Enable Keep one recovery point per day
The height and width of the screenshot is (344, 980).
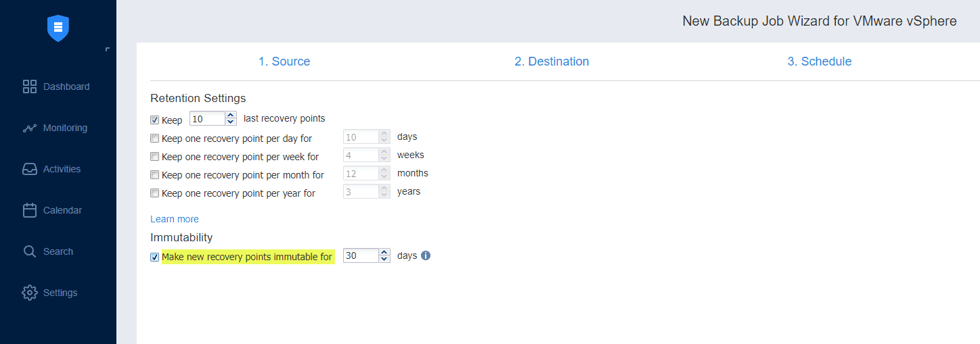pos(155,139)
